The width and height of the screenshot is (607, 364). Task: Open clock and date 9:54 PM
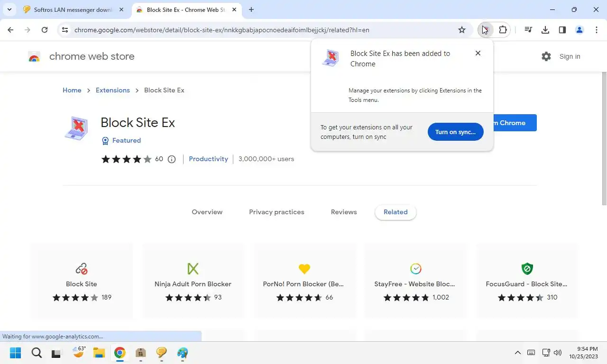[x=584, y=353]
